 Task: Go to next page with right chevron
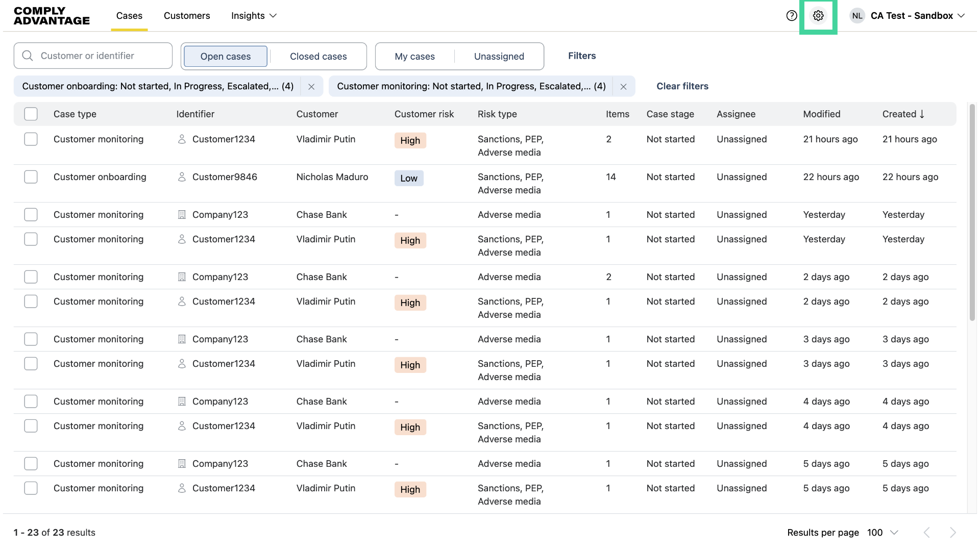click(x=953, y=532)
